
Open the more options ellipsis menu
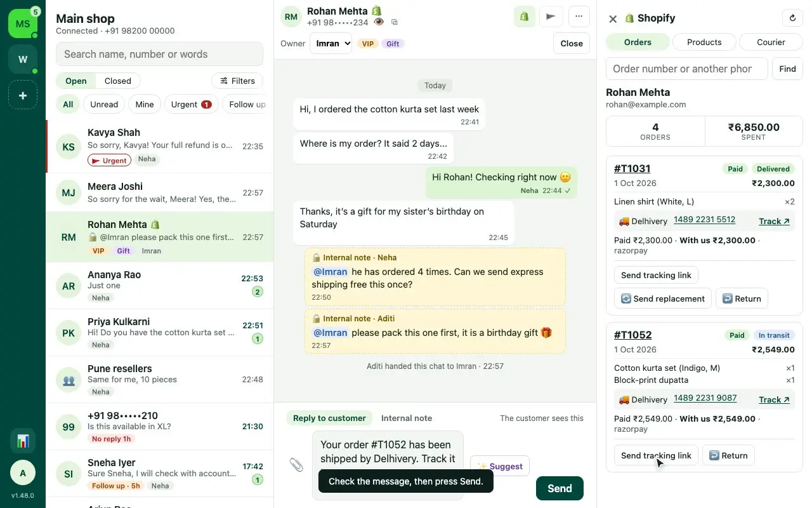tap(578, 17)
